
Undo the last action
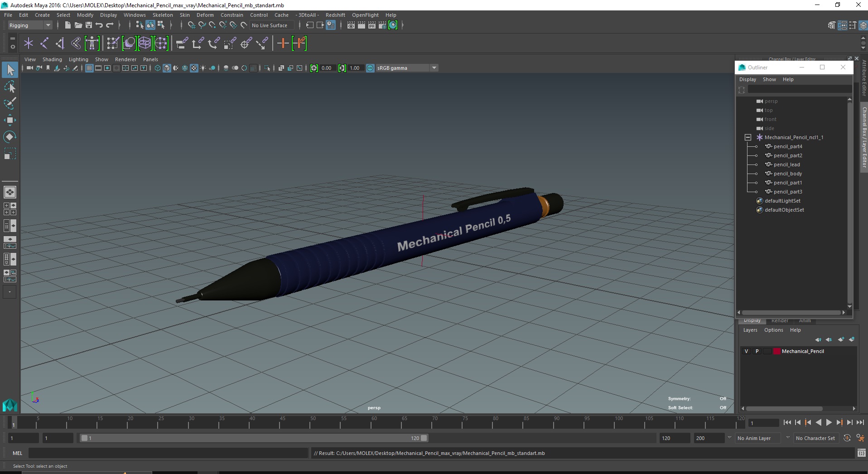(99, 25)
